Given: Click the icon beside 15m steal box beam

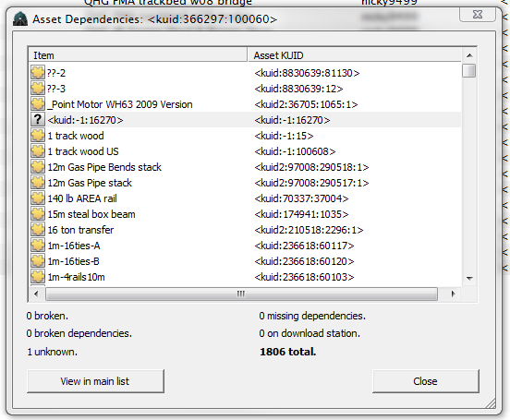Looking at the screenshot, I should (x=37, y=213).
